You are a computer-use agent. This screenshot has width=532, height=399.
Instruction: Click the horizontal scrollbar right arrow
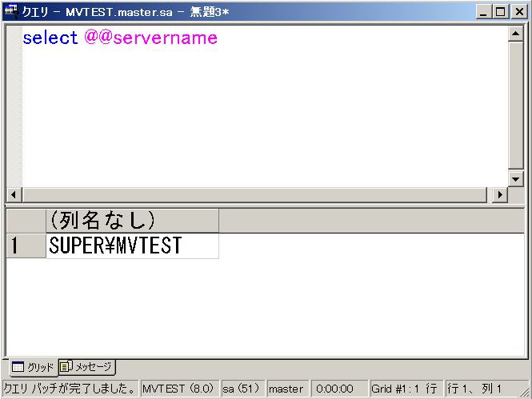point(501,195)
